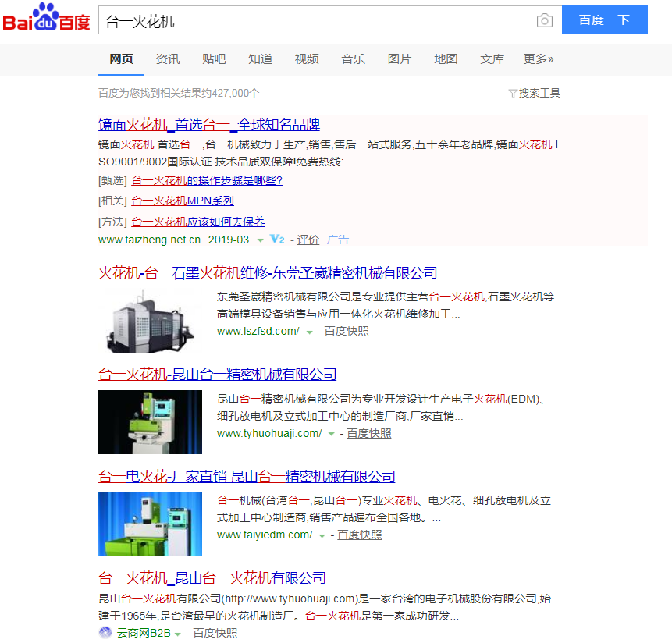This screenshot has height=643, width=672.
Task: Open result 镜面火花机_首选台一_全球知名品牌
Action: 208,125
